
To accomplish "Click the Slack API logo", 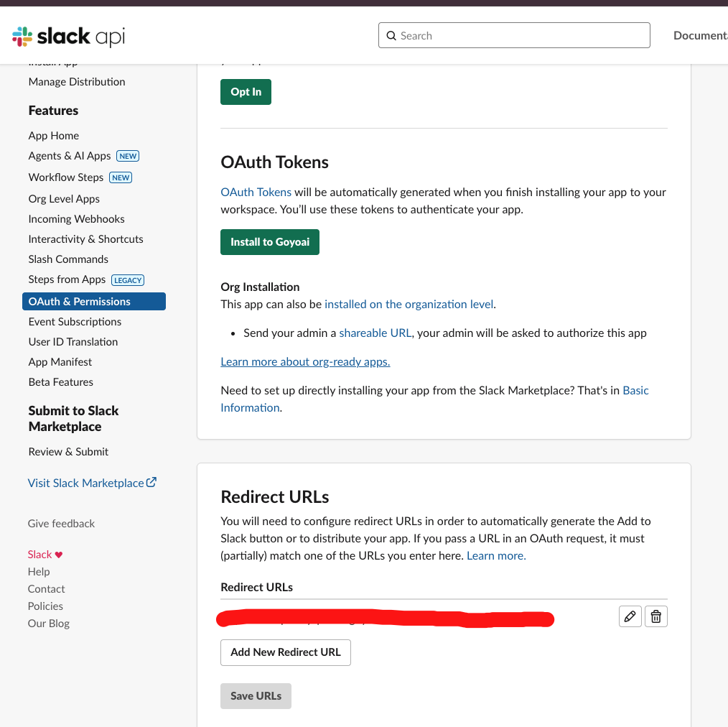I will click(69, 37).
